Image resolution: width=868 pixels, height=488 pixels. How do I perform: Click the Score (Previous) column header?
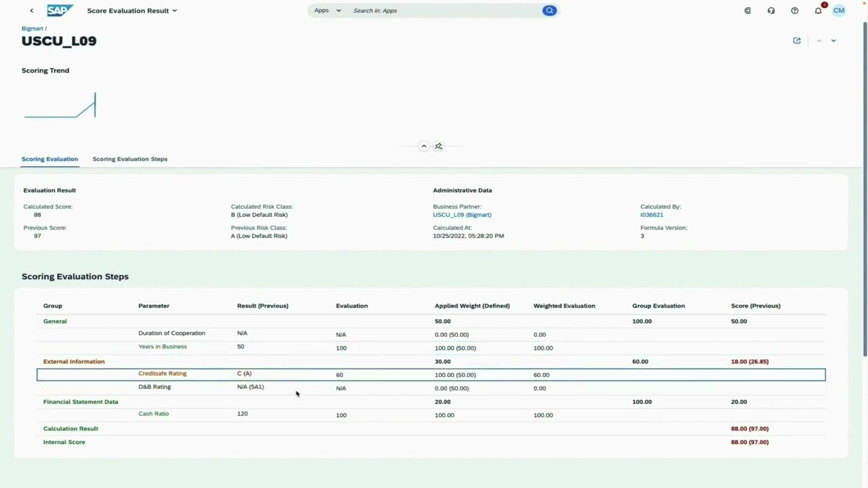pos(755,306)
